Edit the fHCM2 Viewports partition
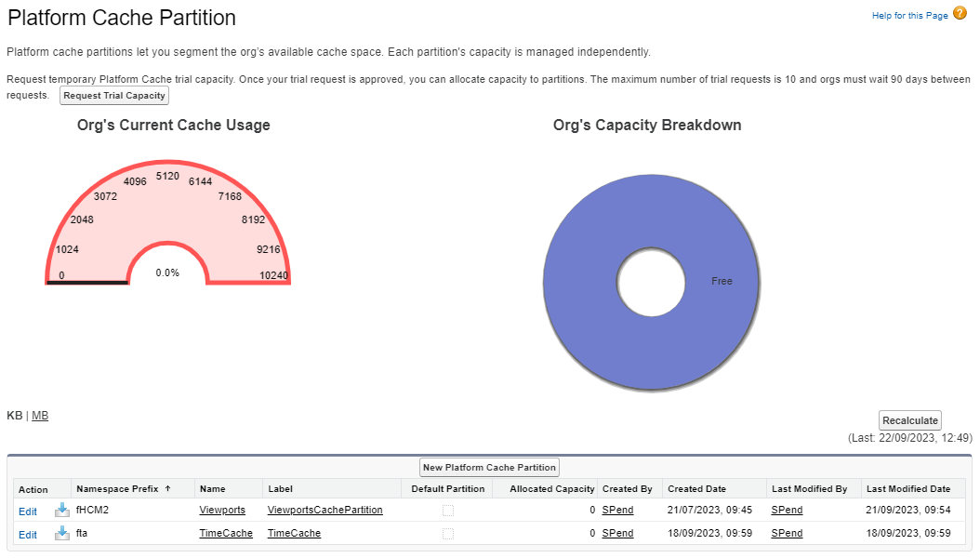This screenshot has height=558, width=980. tap(28, 511)
